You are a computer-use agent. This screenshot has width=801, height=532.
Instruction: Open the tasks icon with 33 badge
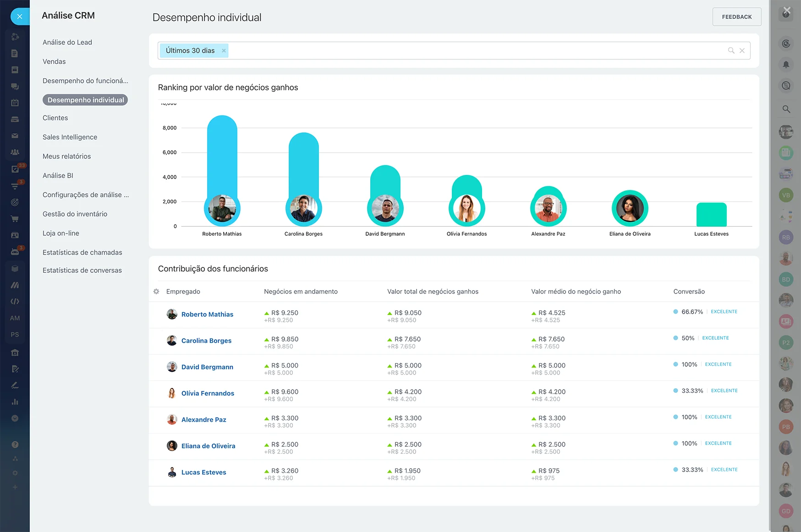[15, 169]
